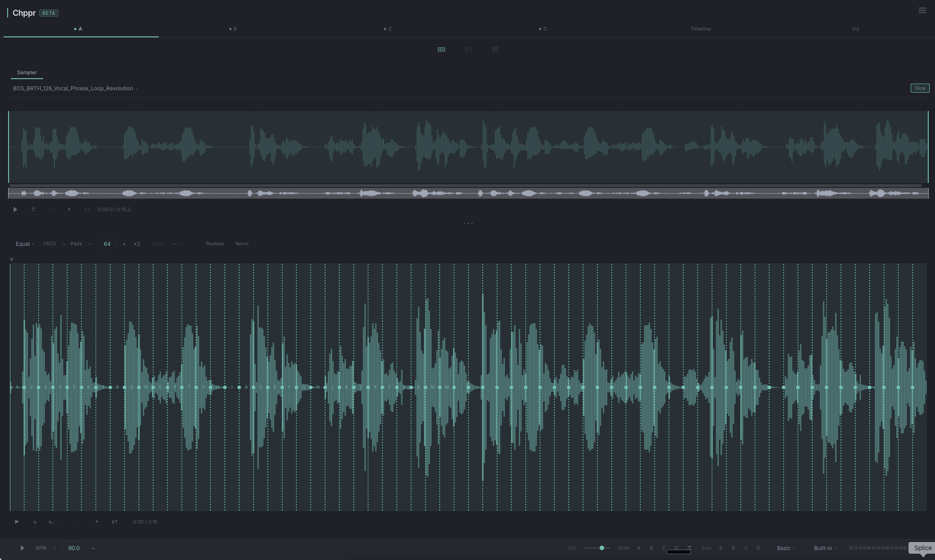Open the Viz tab
This screenshot has height=560, width=935.
[x=855, y=29]
